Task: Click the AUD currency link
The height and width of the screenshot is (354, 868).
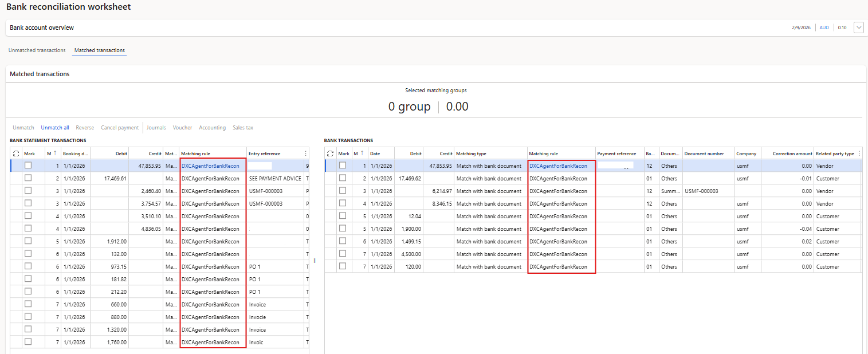Action: tap(824, 27)
